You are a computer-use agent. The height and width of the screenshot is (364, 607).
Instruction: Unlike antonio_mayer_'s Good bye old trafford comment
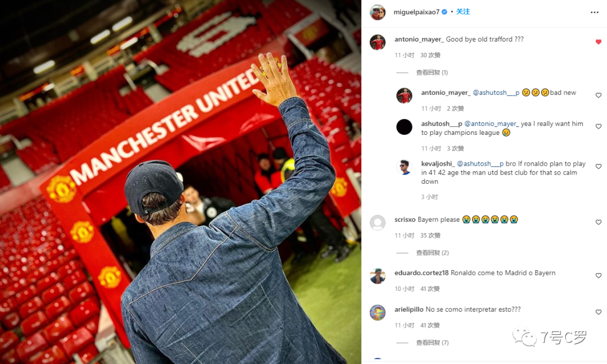point(598,42)
